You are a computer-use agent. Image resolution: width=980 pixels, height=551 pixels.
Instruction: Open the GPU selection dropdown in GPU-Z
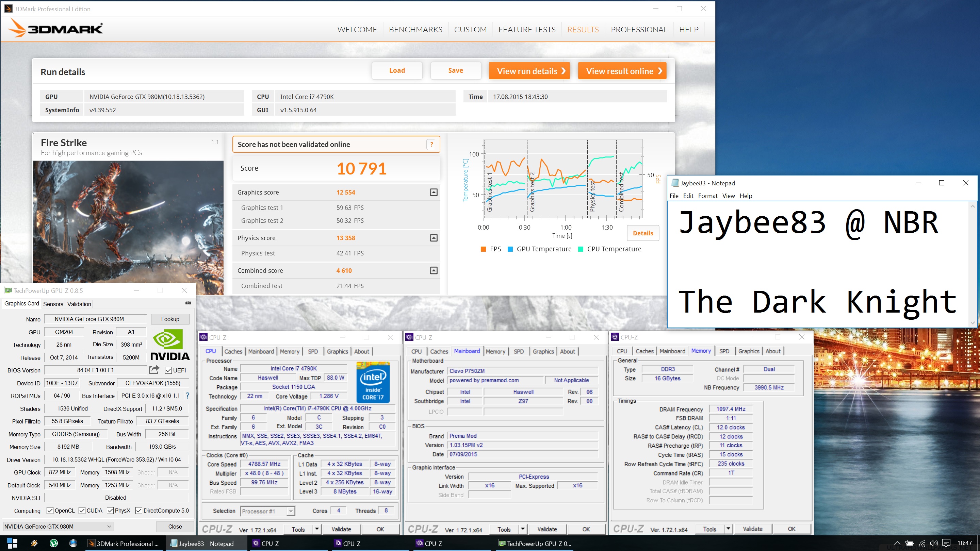59,527
